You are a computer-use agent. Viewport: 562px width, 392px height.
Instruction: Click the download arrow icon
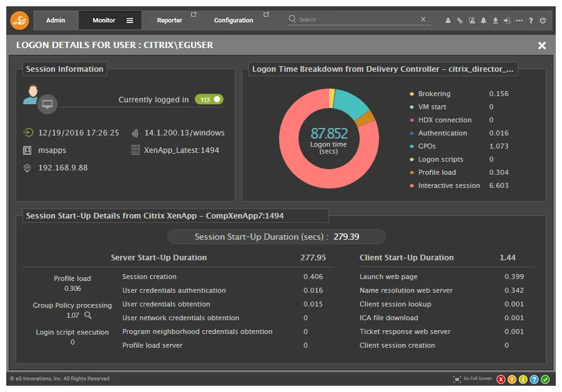(495, 21)
